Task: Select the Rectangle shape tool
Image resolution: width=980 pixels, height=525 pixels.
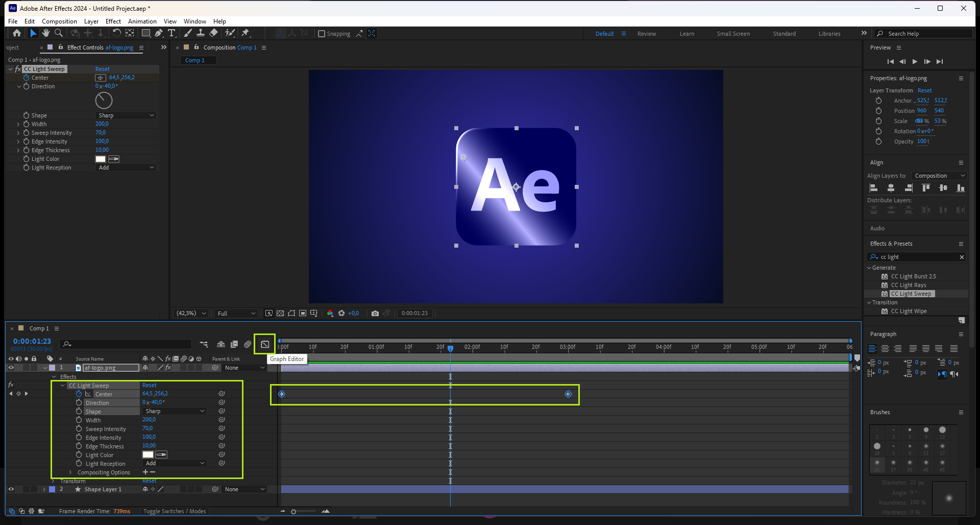Action: 145,33
